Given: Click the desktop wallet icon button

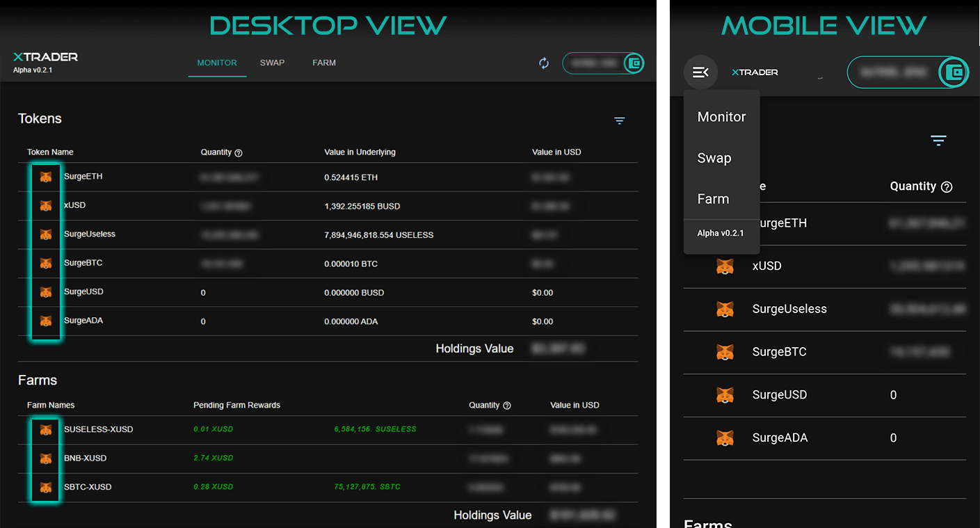Looking at the screenshot, I should pos(634,63).
